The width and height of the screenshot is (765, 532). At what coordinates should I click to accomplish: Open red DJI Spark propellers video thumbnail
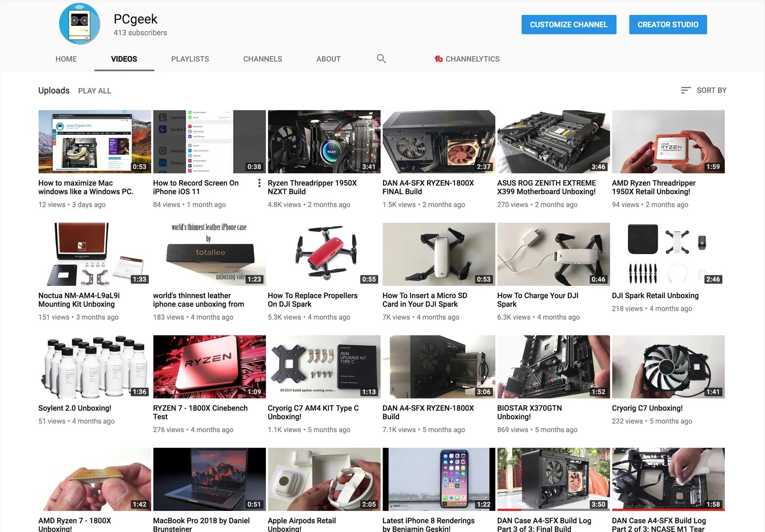pyautogui.click(x=324, y=254)
